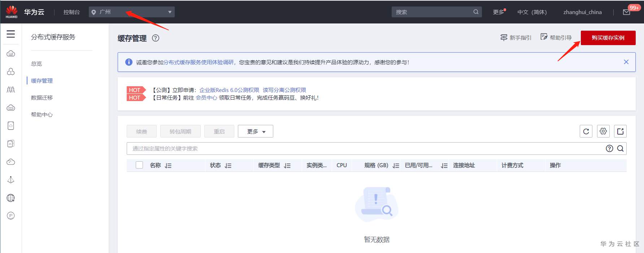Sort by 缓存类型 column
The width and height of the screenshot is (644, 253).
287,166
